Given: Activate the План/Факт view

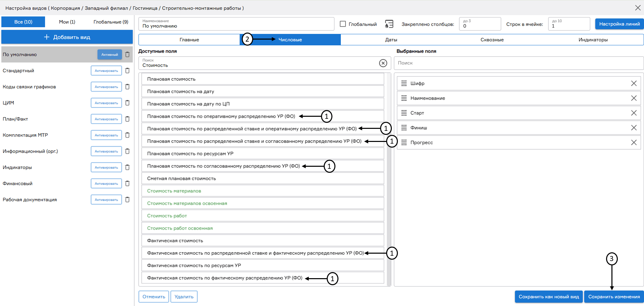Looking at the screenshot, I should point(106,119).
